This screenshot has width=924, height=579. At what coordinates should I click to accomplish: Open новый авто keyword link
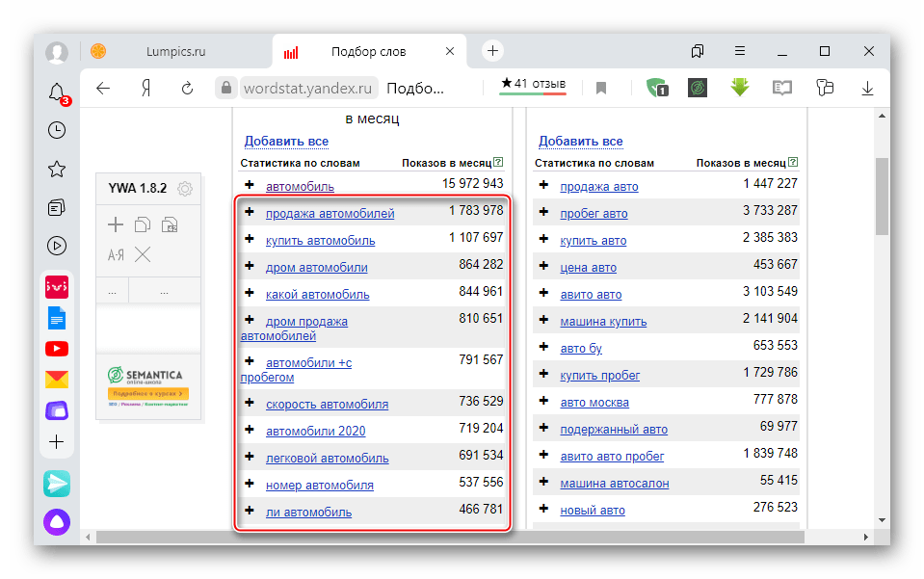pos(593,511)
